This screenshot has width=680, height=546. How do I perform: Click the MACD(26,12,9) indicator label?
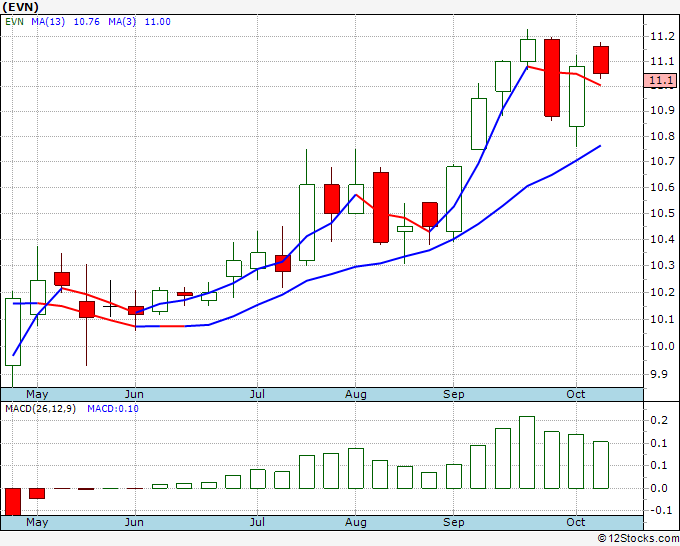40,409
